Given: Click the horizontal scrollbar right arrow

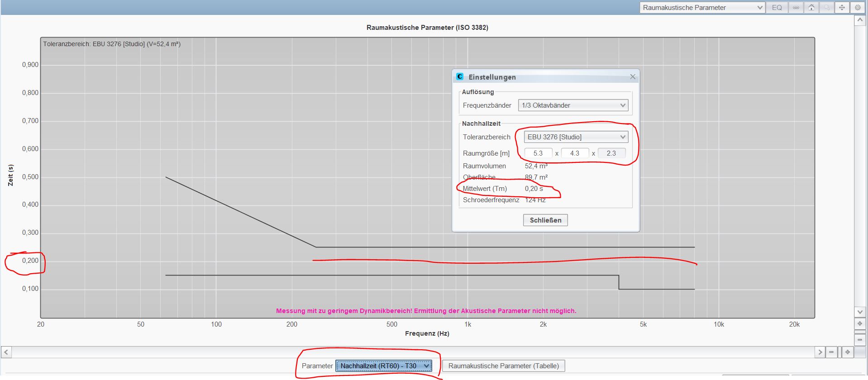Looking at the screenshot, I should click(820, 351).
